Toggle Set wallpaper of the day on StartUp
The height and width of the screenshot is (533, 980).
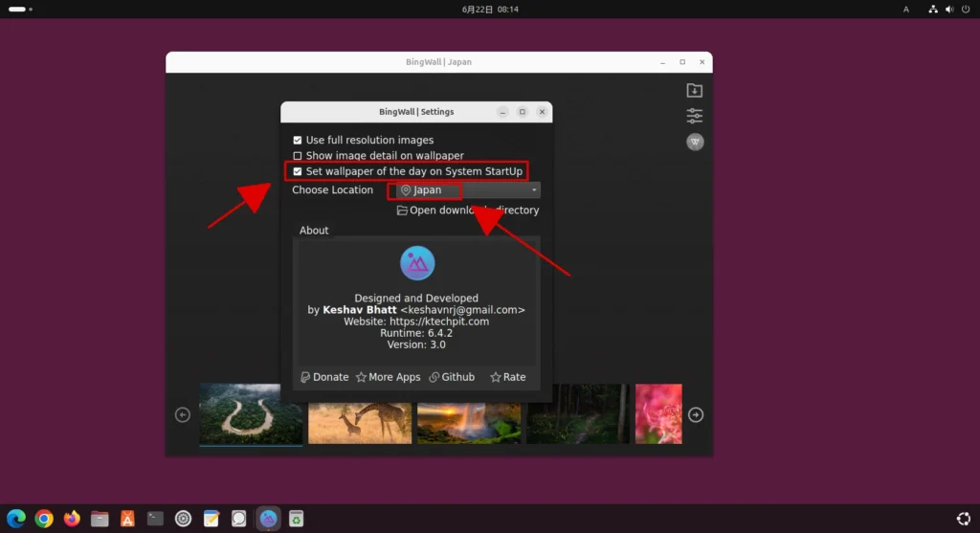[298, 171]
